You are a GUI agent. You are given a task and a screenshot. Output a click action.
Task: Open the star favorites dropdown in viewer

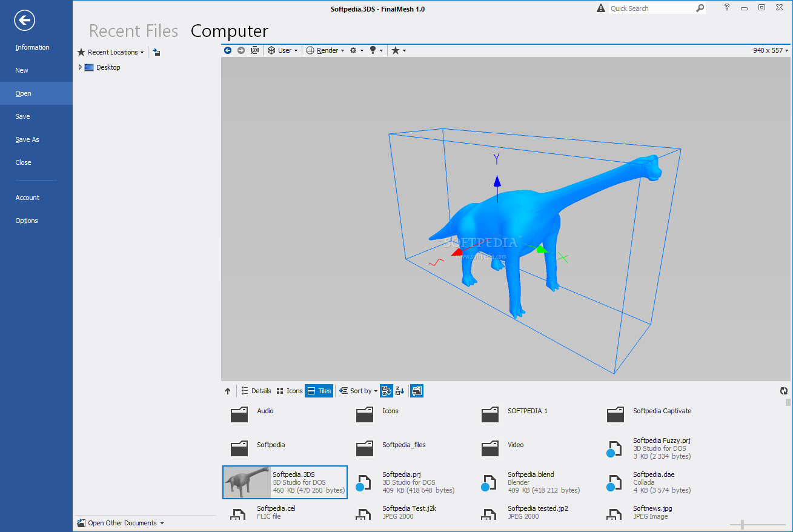[x=398, y=50]
